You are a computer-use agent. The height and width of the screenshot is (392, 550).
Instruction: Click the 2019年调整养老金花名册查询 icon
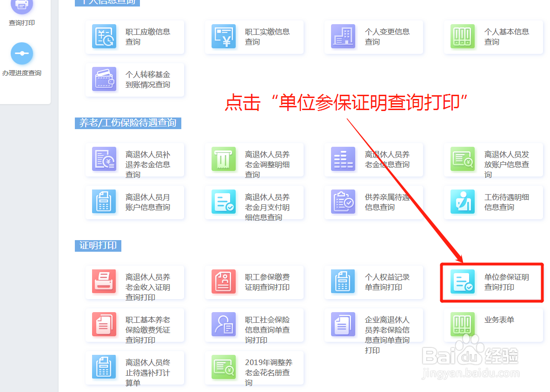(x=224, y=367)
